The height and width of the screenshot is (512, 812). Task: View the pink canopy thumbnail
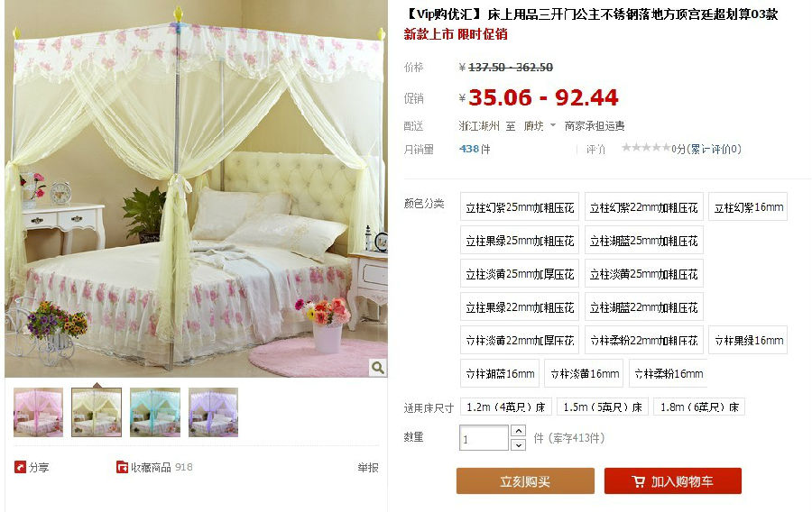pos(38,412)
